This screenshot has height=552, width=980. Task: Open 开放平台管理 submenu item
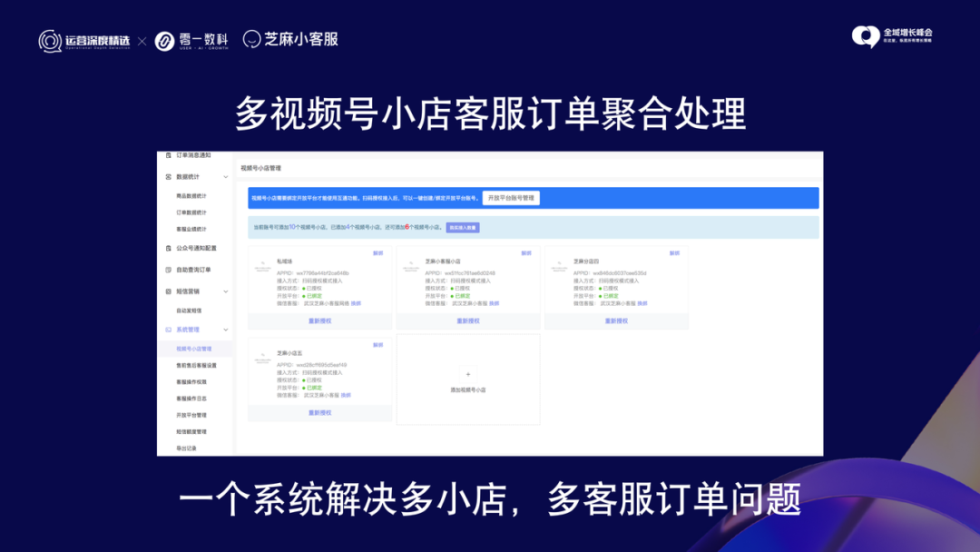(x=191, y=415)
